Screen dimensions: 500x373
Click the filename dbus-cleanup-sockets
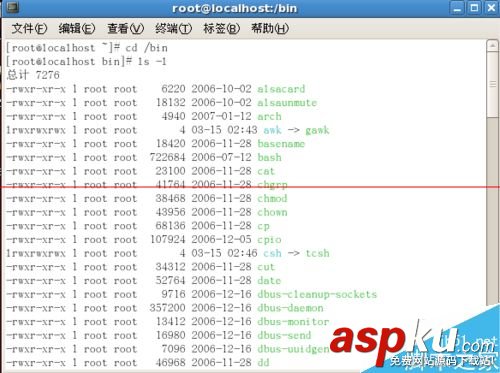coord(317,295)
